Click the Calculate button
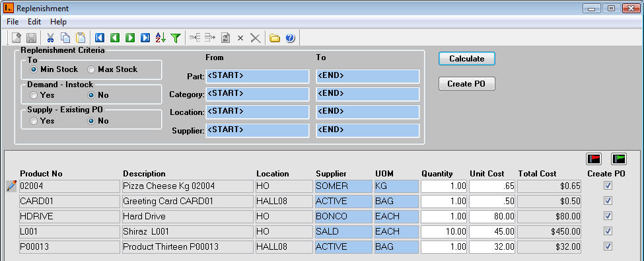 coord(466,58)
